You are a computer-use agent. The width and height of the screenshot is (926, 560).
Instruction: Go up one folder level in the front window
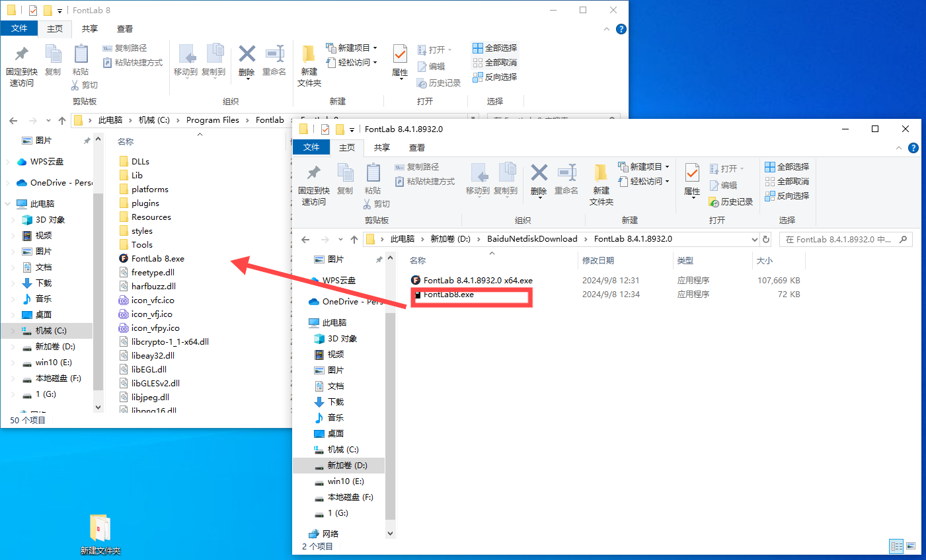point(354,239)
